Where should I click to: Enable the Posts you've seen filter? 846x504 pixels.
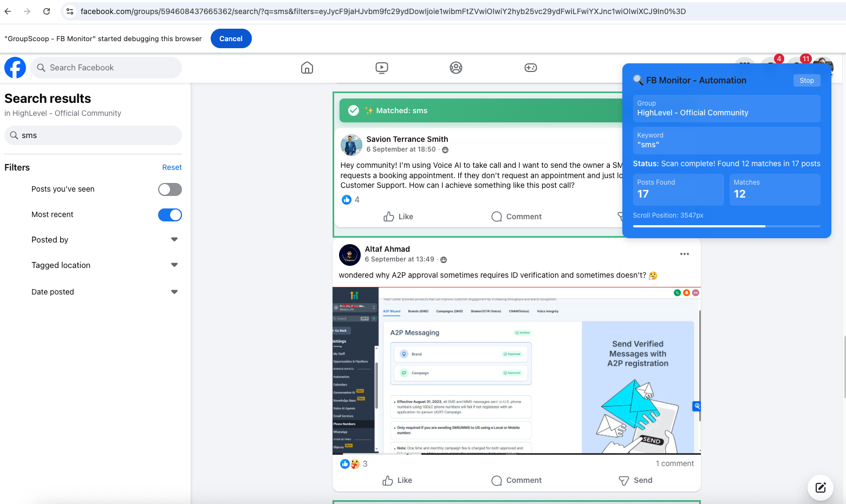click(170, 189)
